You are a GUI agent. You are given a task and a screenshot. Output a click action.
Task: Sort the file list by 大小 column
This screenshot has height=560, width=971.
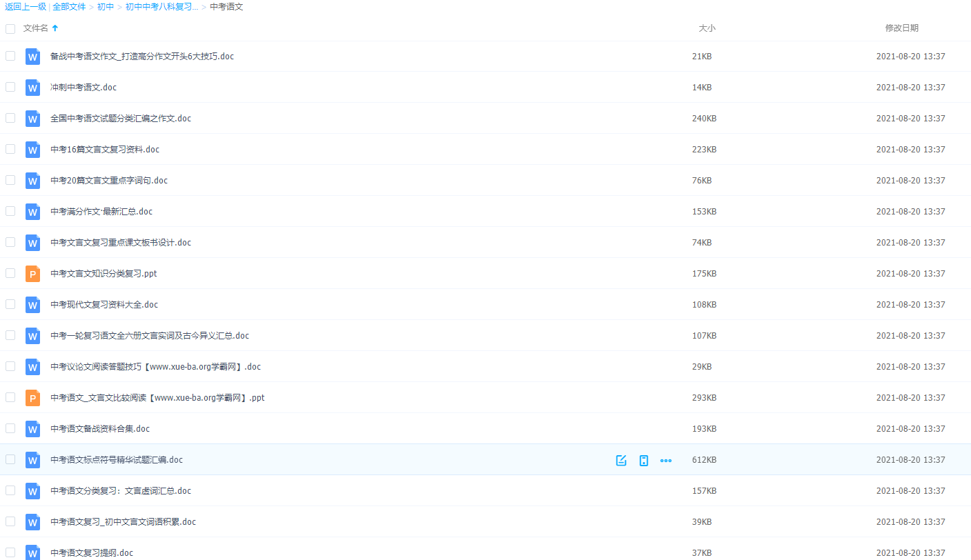[x=707, y=28]
